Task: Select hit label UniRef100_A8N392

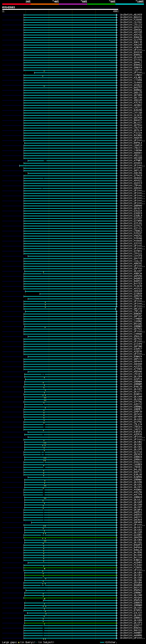Action: (131, 263)
